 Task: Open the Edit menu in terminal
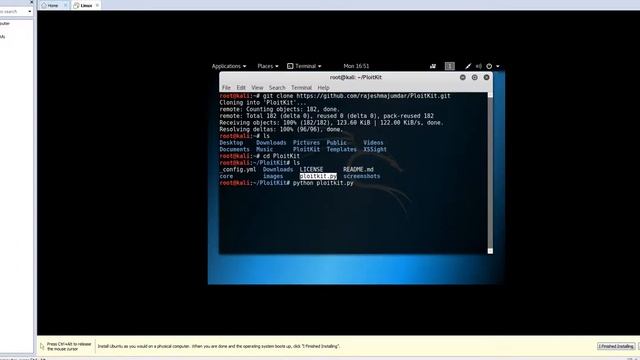(241, 88)
